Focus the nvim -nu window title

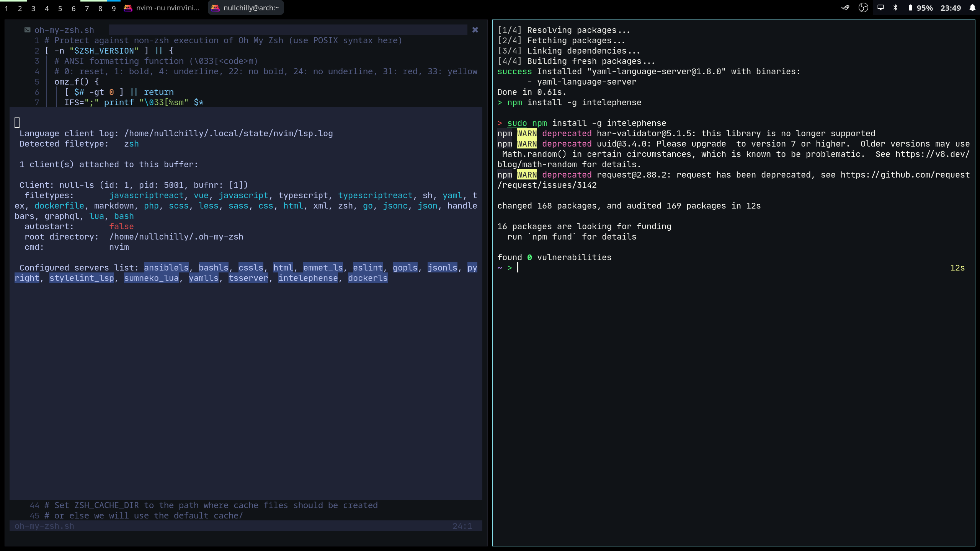[168, 7]
